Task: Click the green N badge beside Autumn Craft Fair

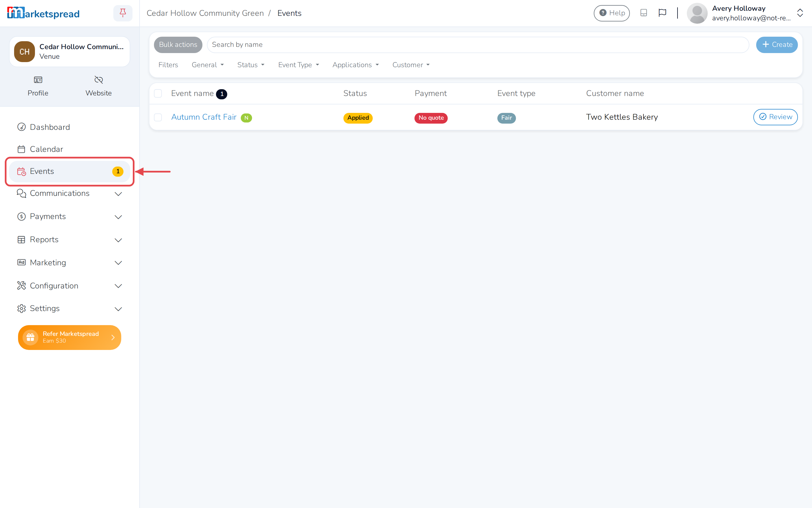Action: [x=246, y=118]
